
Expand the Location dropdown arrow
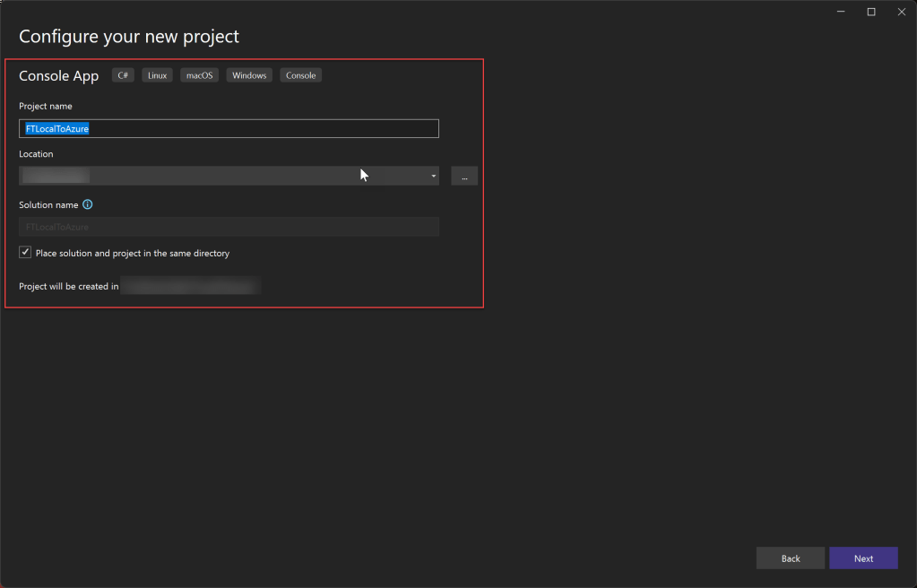point(433,176)
